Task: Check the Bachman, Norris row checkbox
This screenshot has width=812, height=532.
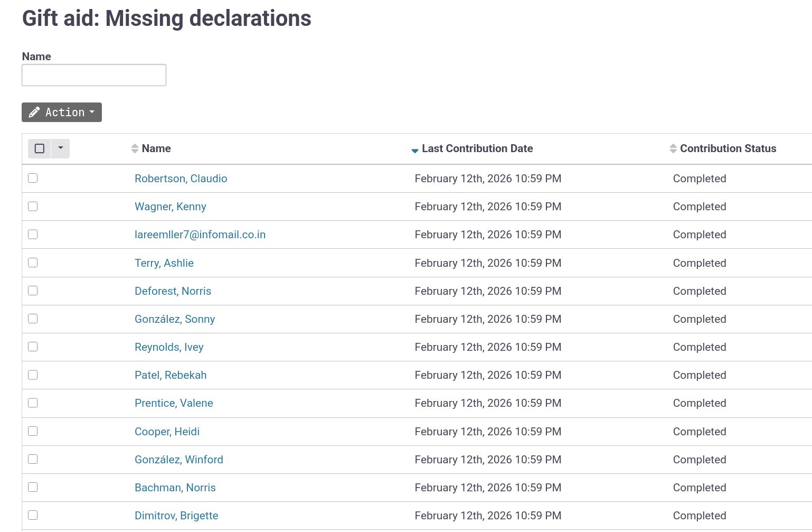Action: click(33, 487)
